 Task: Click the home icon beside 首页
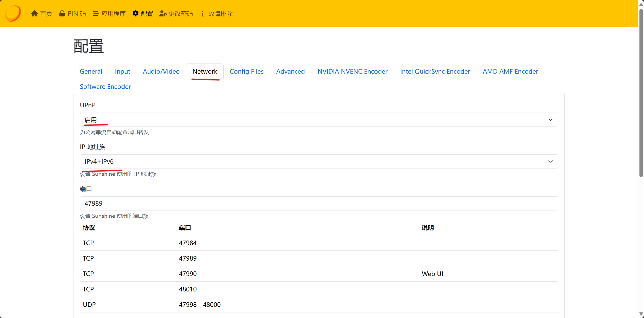pyautogui.click(x=34, y=14)
